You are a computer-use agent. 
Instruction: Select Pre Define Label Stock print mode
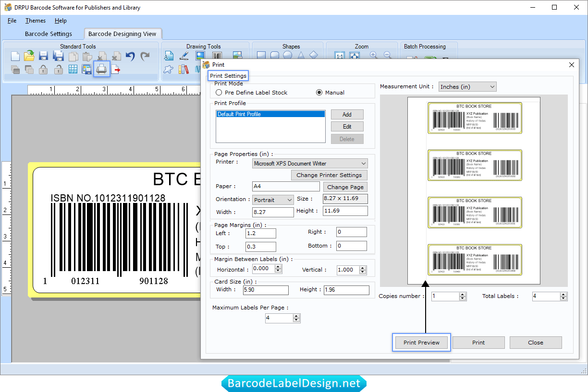[x=252, y=93]
